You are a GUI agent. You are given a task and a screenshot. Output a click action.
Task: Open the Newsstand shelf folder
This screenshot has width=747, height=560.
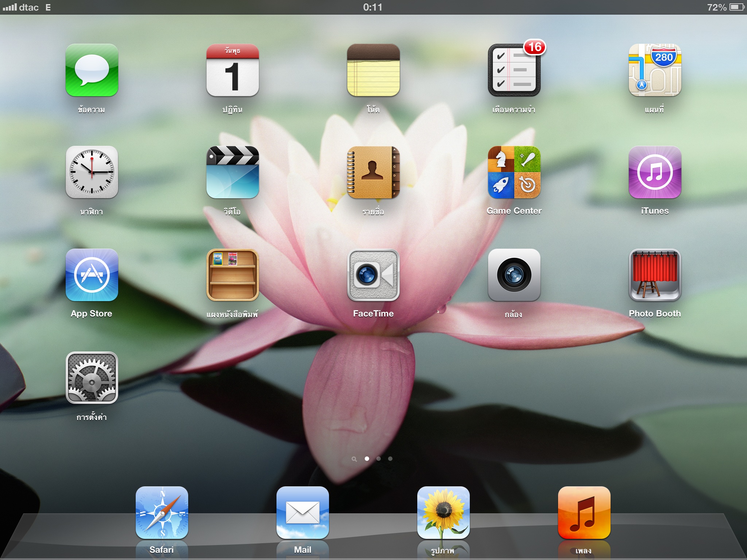[232, 275]
